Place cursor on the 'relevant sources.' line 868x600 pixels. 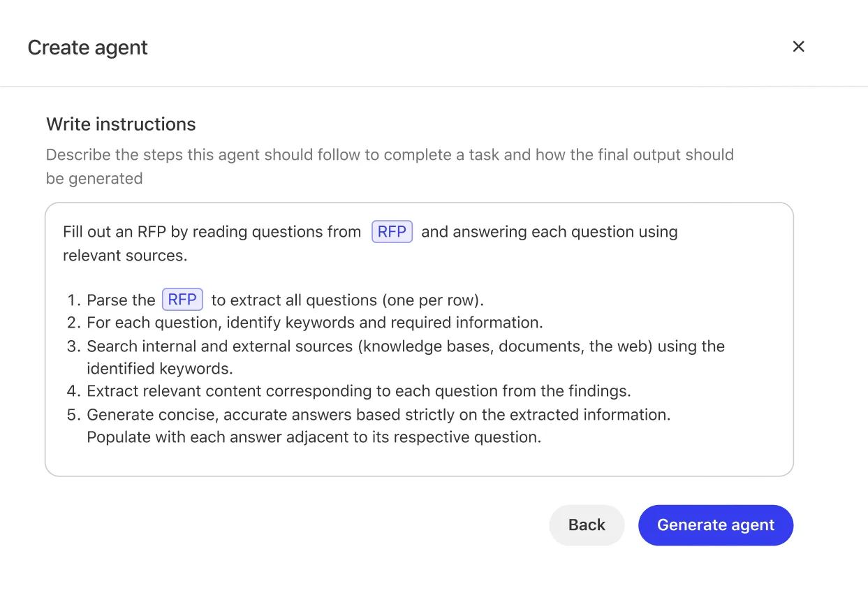125,256
